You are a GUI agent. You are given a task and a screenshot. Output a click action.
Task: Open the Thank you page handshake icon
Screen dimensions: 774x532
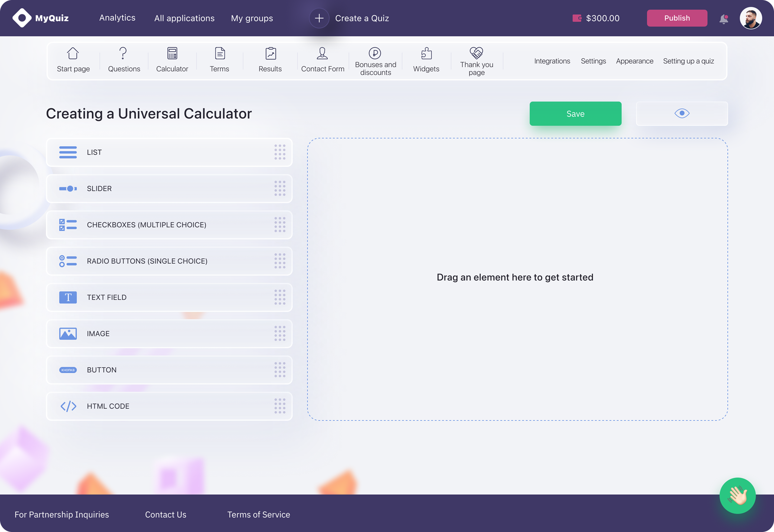point(476,53)
